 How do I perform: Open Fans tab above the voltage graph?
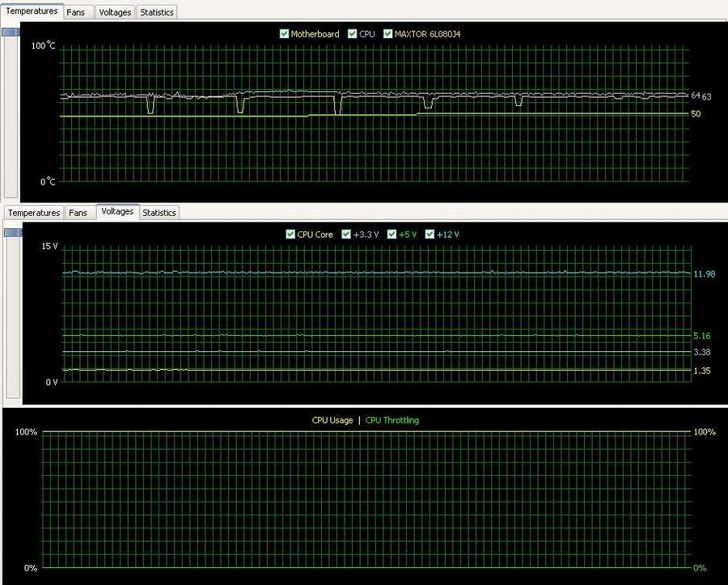pyautogui.click(x=78, y=213)
